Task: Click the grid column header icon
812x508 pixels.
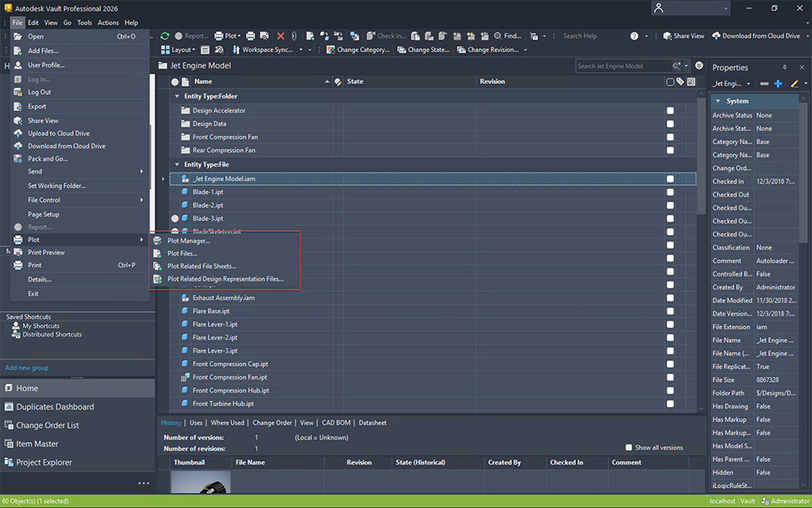Action: click(x=691, y=82)
